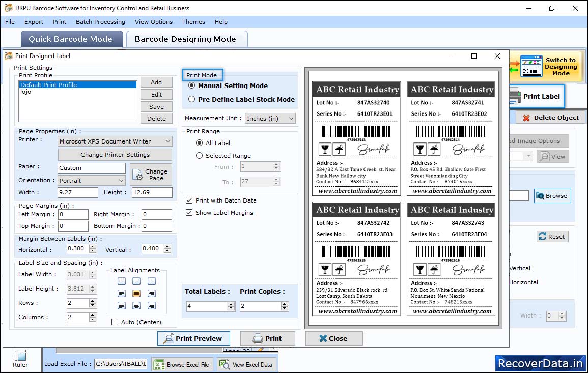Open the Orientation dropdown

pos(92,181)
